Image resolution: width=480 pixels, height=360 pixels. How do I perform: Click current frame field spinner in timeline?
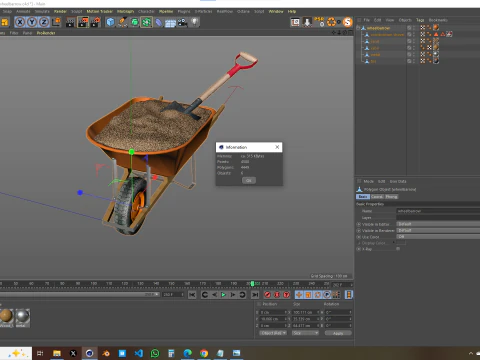(351, 285)
